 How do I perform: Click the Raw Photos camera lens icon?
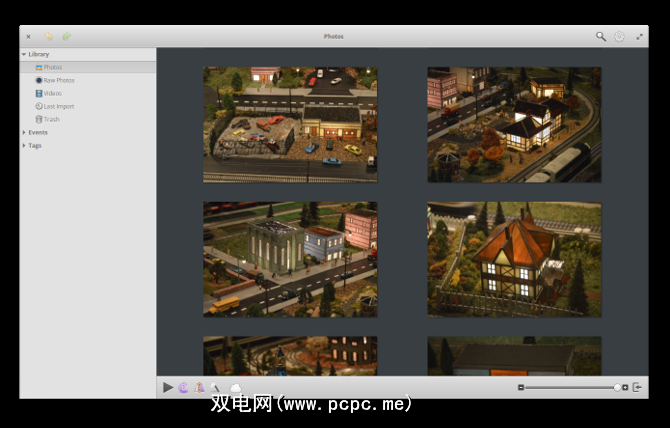(39, 80)
